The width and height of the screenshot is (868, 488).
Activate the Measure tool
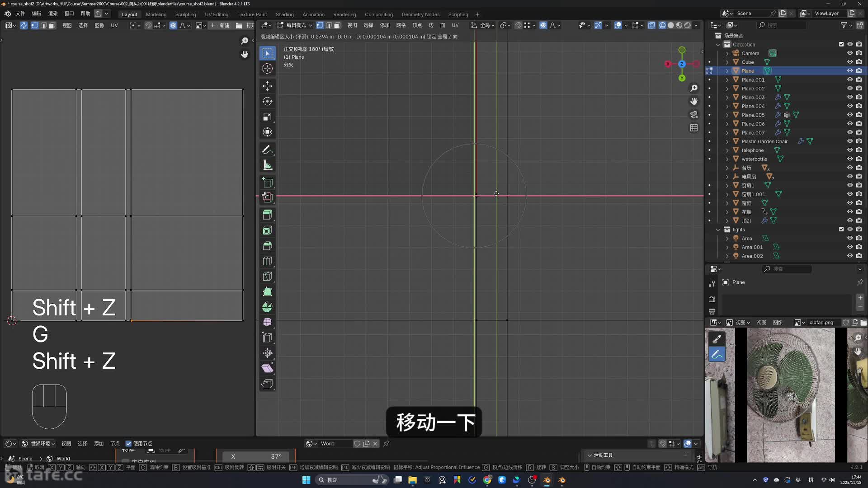coord(267,165)
